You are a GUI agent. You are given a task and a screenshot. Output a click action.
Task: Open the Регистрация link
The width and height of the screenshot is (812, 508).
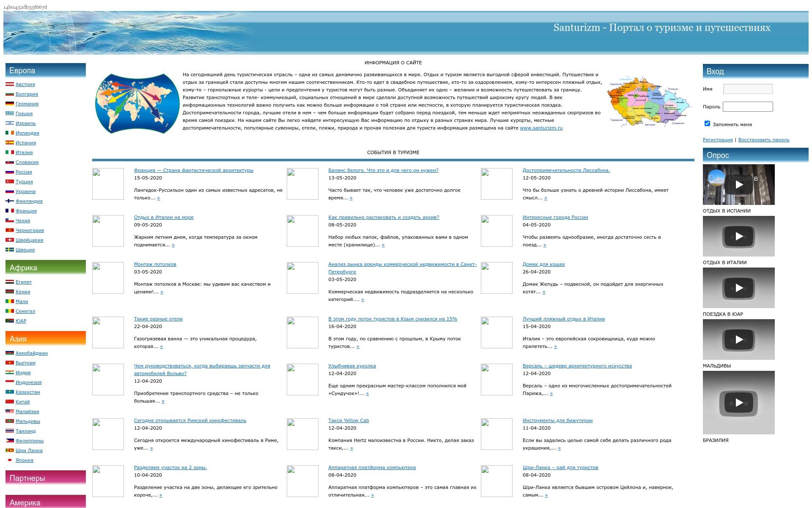(x=718, y=140)
